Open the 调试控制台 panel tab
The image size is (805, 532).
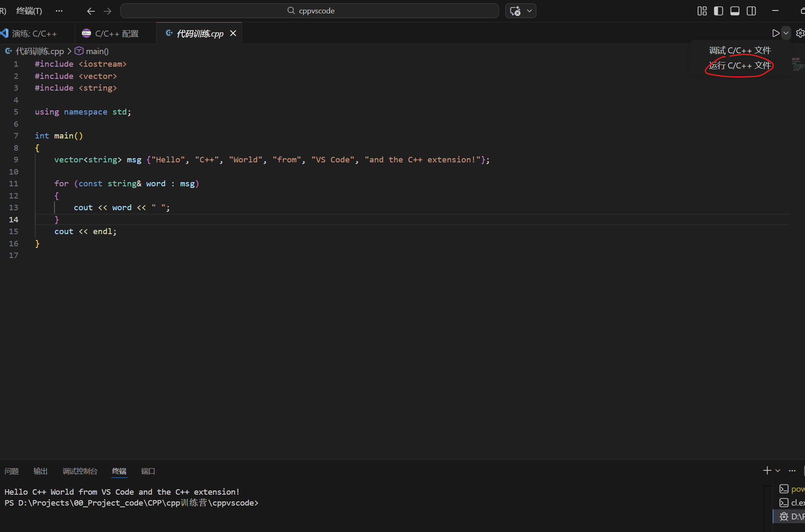[x=80, y=471]
